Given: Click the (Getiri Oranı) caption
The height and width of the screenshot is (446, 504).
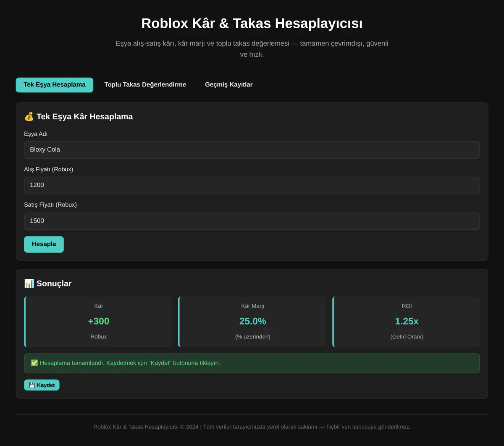Looking at the screenshot, I should pos(407,337).
